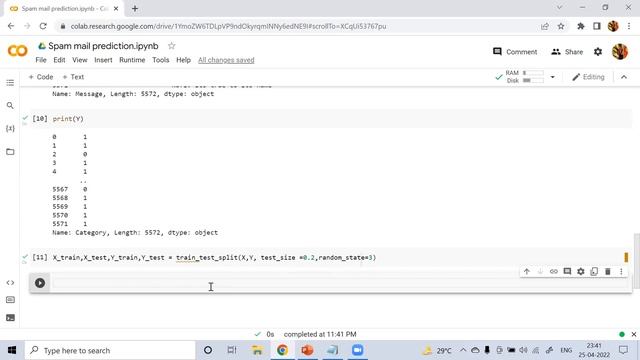Mirror the cell in a tab

click(594, 271)
